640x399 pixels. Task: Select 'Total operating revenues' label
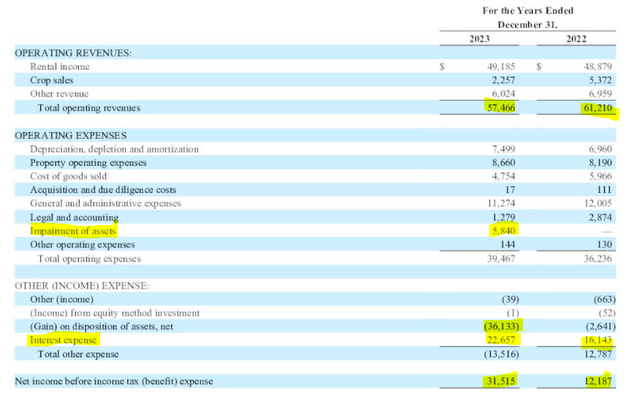pos(89,108)
